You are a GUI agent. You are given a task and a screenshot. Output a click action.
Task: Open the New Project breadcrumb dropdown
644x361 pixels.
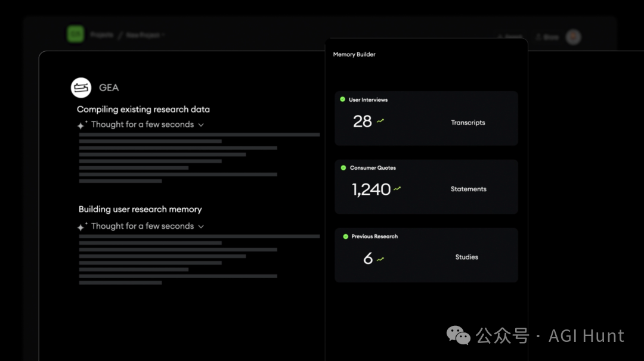pos(145,35)
